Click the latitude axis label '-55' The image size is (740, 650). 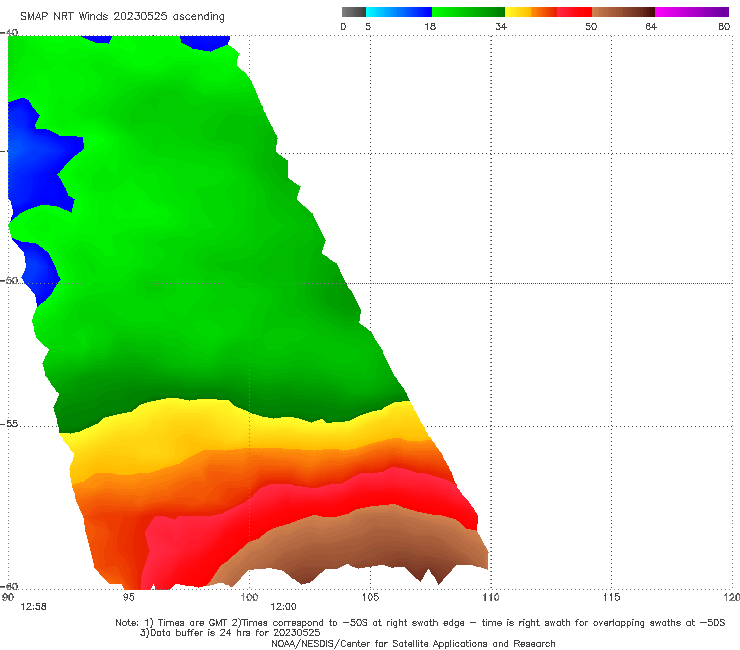[10, 424]
